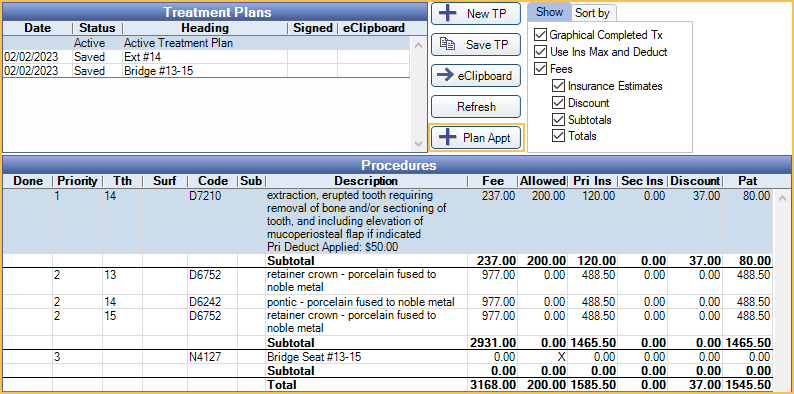Click the Pri Ins column header

click(593, 181)
